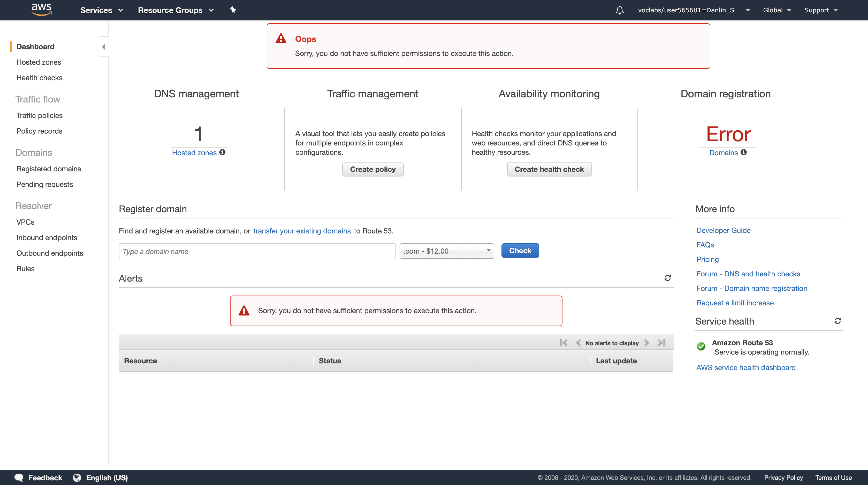Click the pin shortcut icon in header
This screenshot has height=485, width=868.
tap(233, 10)
